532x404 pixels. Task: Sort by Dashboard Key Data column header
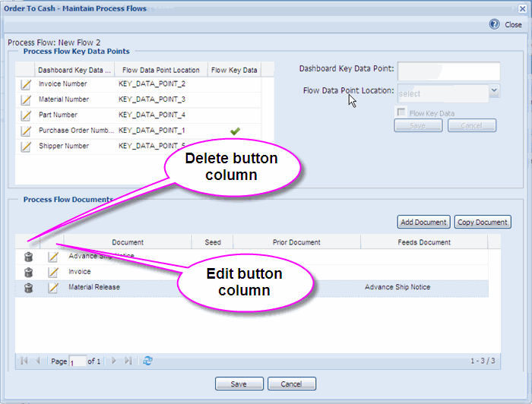pyautogui.click(x=74, y=70)
